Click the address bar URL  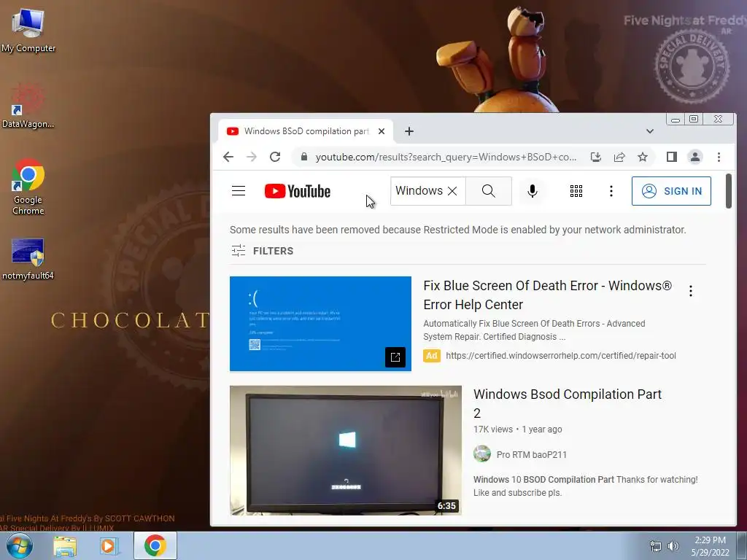tap(446, 157)
